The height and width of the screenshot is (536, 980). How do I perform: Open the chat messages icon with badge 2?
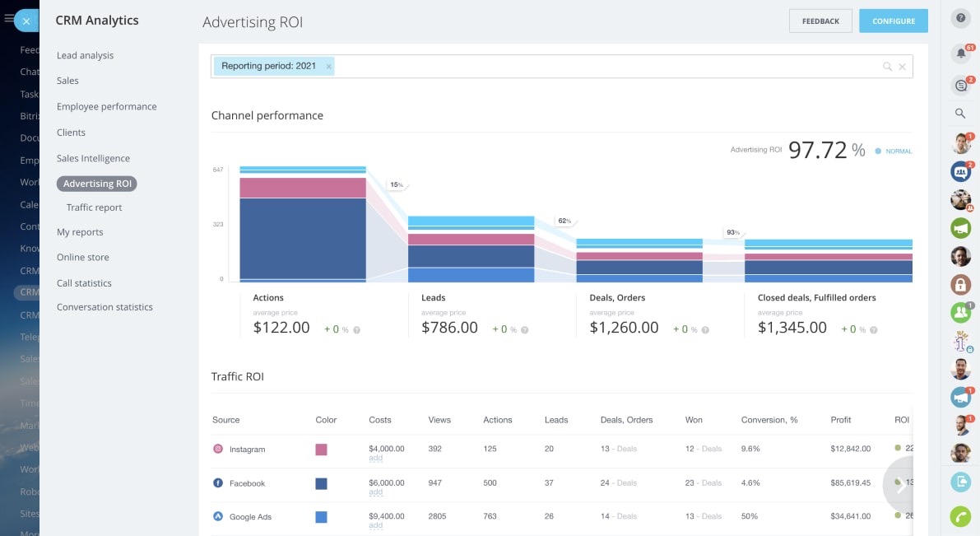(x=960, y=85)
